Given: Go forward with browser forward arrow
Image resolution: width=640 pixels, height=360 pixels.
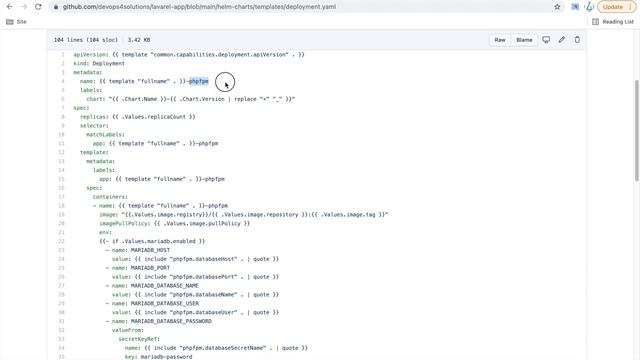Looking at the screenshot, I should (x=24, y=7).
